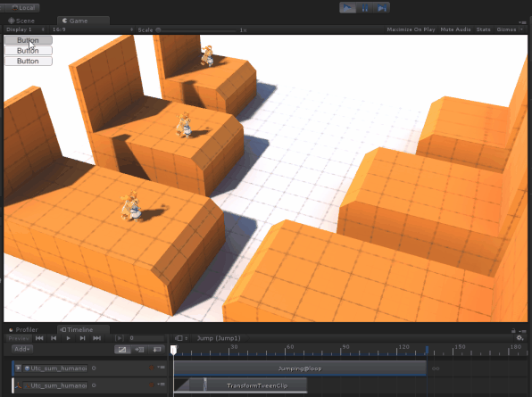Click the third Button in the game view
The height and width of the screenshot is (397, 532).
[29, 61]
